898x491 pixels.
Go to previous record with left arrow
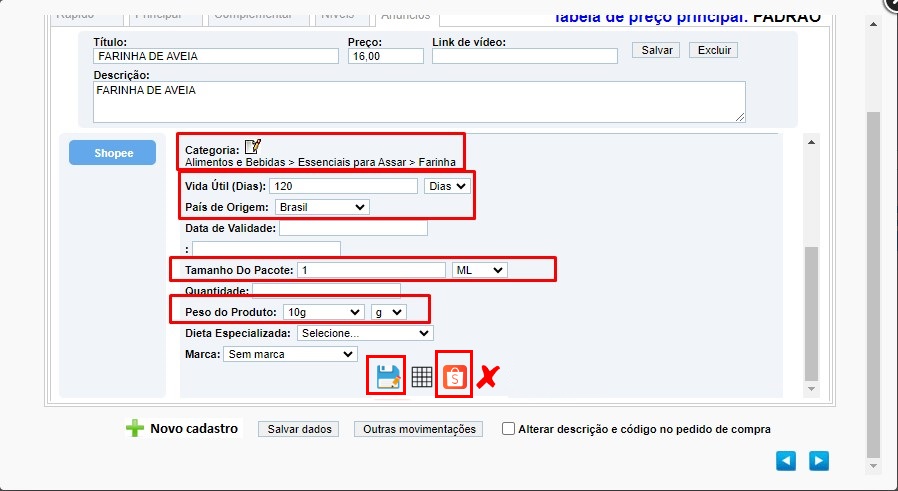click(786, 461)
